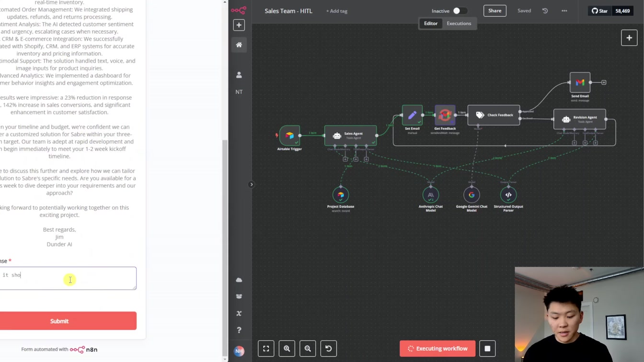This screenshot has height=362, width=644.
Task: Select the Anthropic Chat Model node
Action: click(431, 195)
